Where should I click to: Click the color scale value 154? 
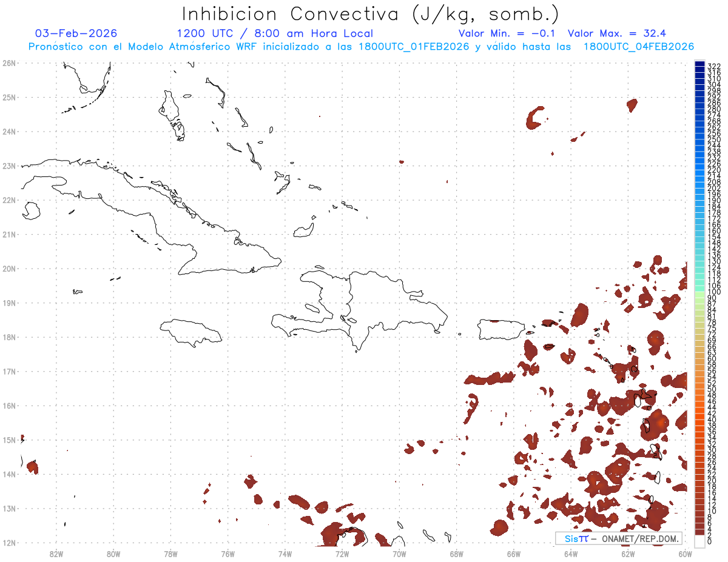(714, 236)
